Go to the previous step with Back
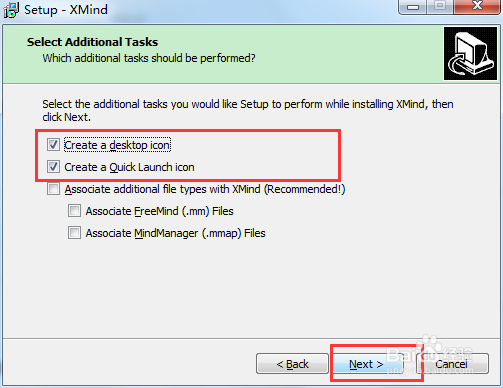This screenshot has height=388, width=503. [x=292, y=364]
